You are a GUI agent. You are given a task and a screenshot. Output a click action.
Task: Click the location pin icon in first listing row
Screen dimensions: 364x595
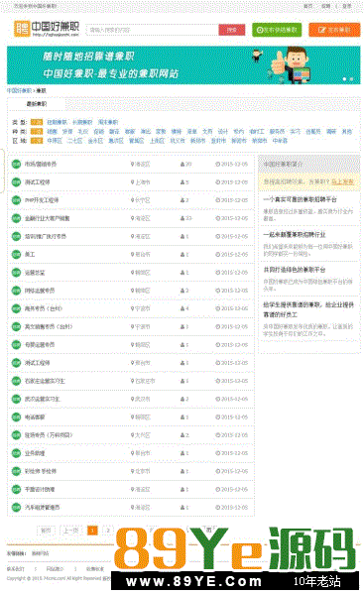pyautogui.click(x=133, y=165)
